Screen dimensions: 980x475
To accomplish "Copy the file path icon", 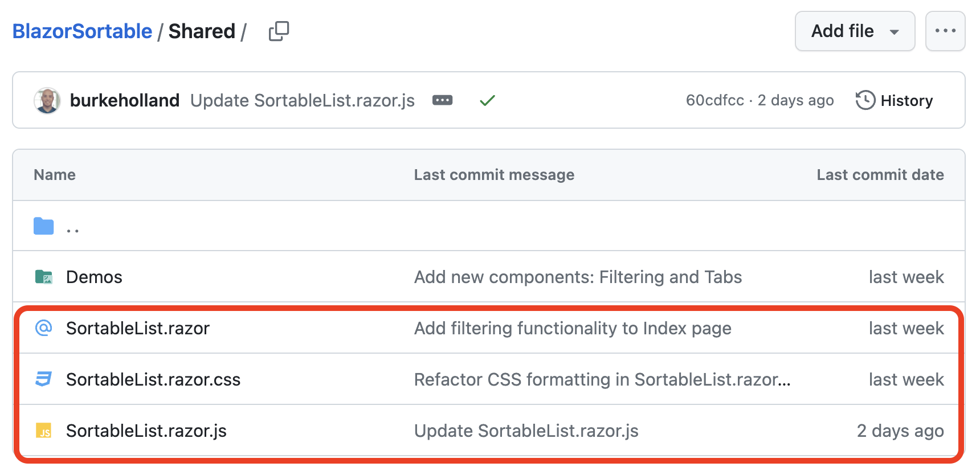I will (x=279, y=31).
